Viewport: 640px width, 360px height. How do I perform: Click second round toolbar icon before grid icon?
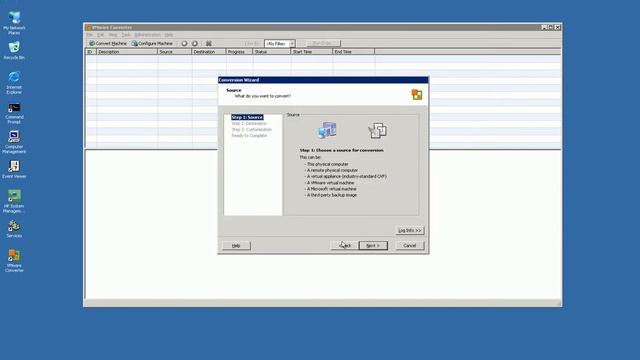(195, 43)
